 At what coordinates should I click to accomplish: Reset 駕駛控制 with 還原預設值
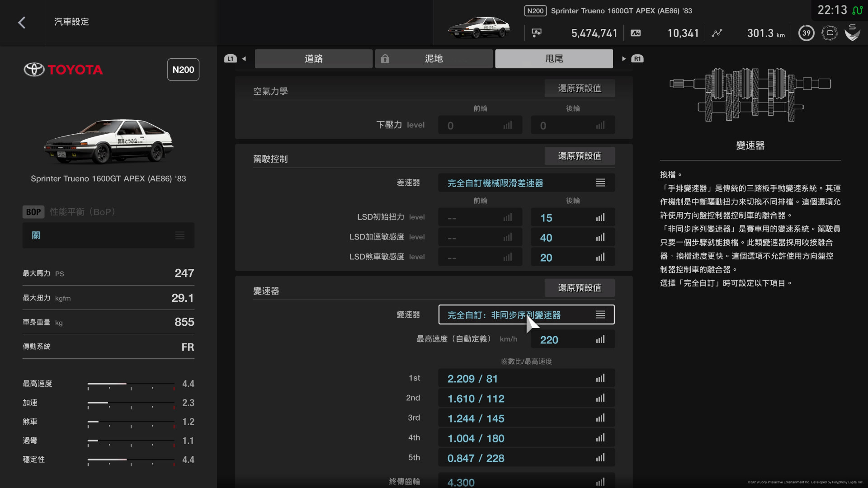(580, 156)
